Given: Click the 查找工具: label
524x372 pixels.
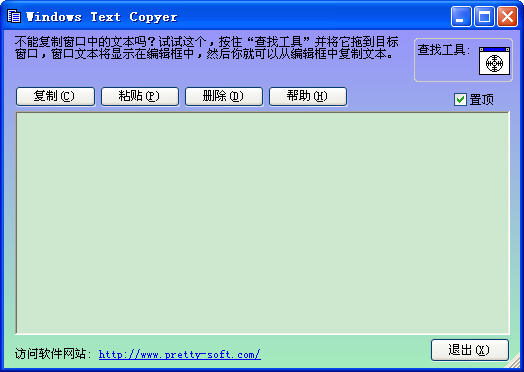Looking at the screenshot, I should pos(443,50).
